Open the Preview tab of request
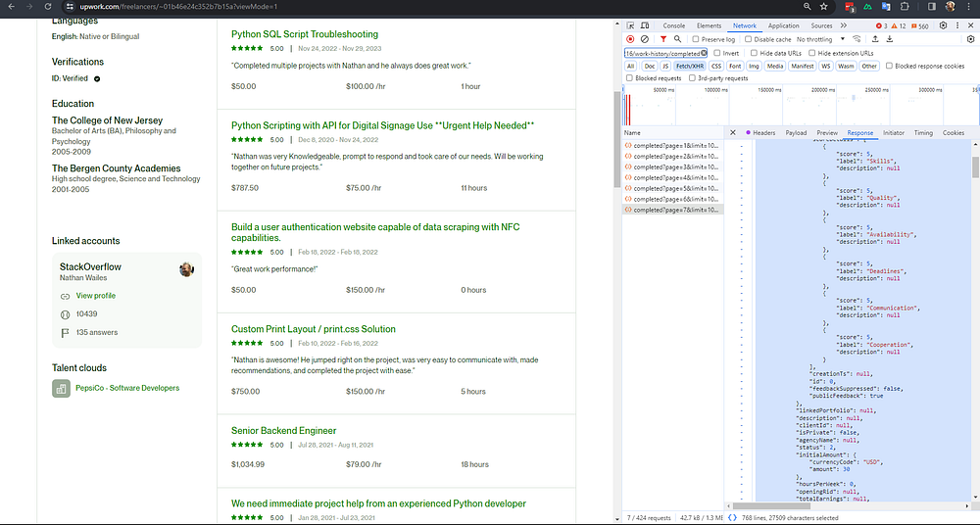The height and width of the screenshot is (525, 980). (827, 132)
